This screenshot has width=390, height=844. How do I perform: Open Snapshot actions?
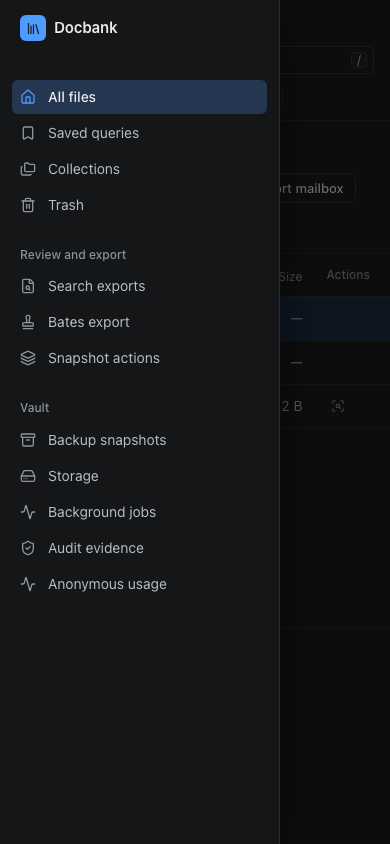click(139, 358)
